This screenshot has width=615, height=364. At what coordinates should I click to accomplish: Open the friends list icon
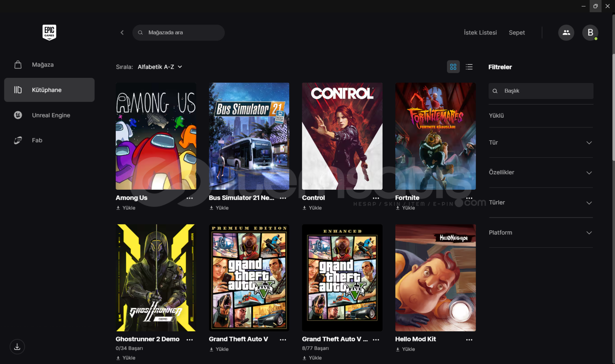(x=566, y=33)
